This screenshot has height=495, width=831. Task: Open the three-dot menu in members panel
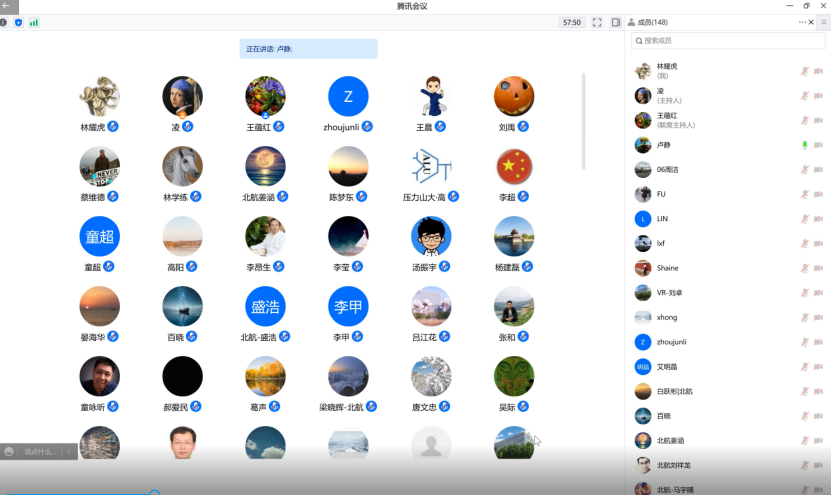coord(801,22)
